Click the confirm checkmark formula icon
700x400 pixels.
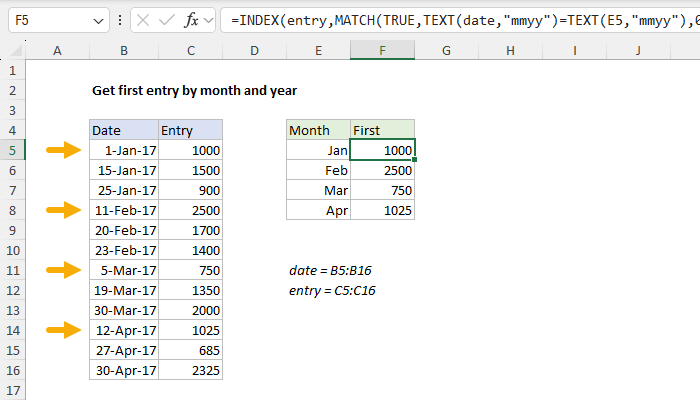coord(167,20)
